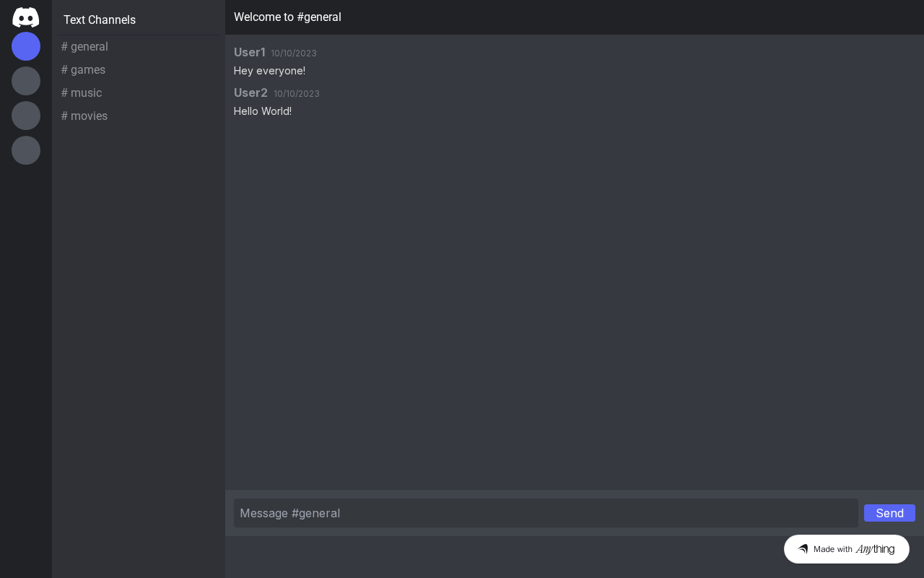The width and height of the screenshot is (924, 578).
Task: Click the "Welcome to #general" title
Action: click(287, 17)
